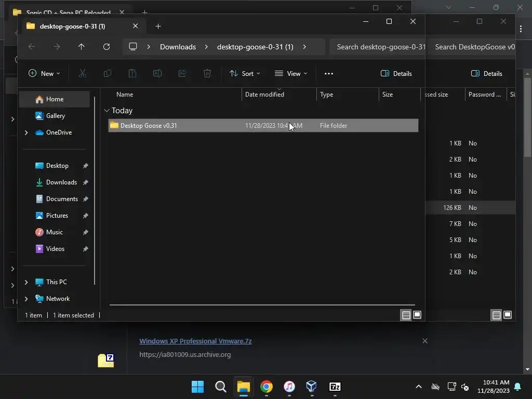The height and width of the screenshot is (399, 532).
Task: Expand chevron after Downloads in address bar
Action: tap(206, 47)
